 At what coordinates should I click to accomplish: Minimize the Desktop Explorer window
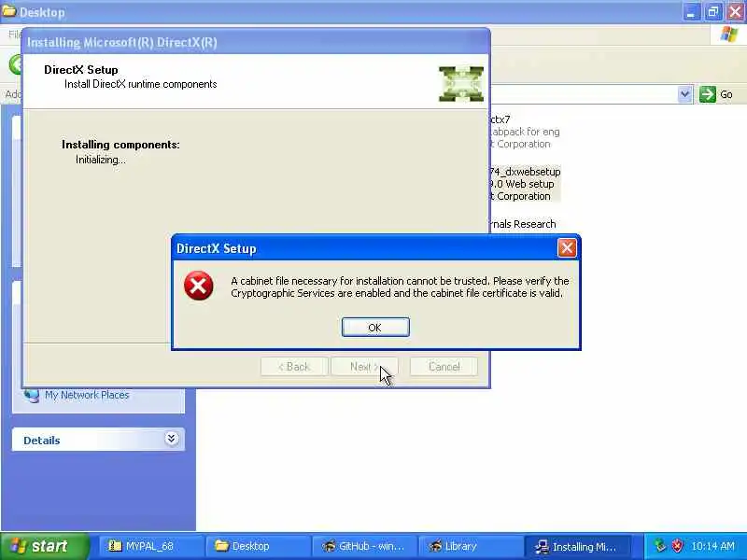point(691,12)
